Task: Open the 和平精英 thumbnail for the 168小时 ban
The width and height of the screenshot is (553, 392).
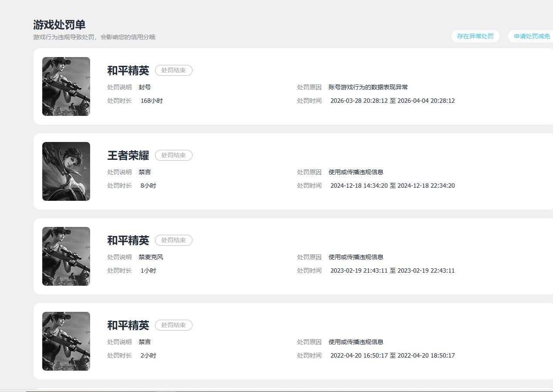Action: point(66,86)
